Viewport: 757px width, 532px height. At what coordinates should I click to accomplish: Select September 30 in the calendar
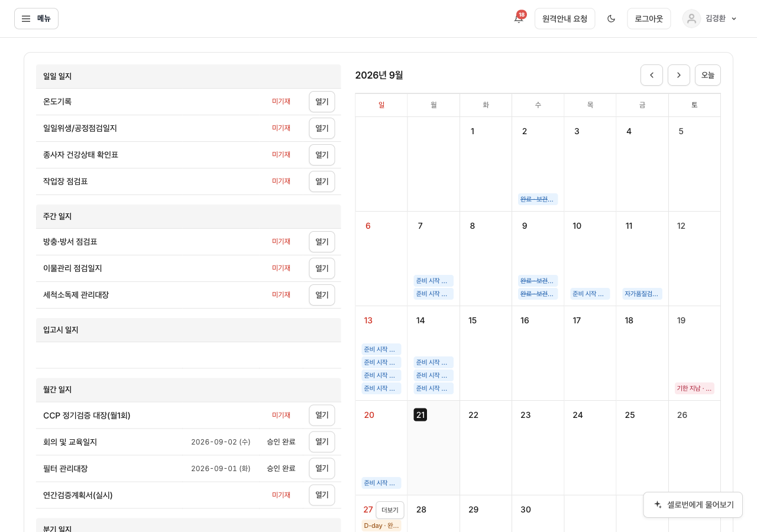[x=526, y=510]
